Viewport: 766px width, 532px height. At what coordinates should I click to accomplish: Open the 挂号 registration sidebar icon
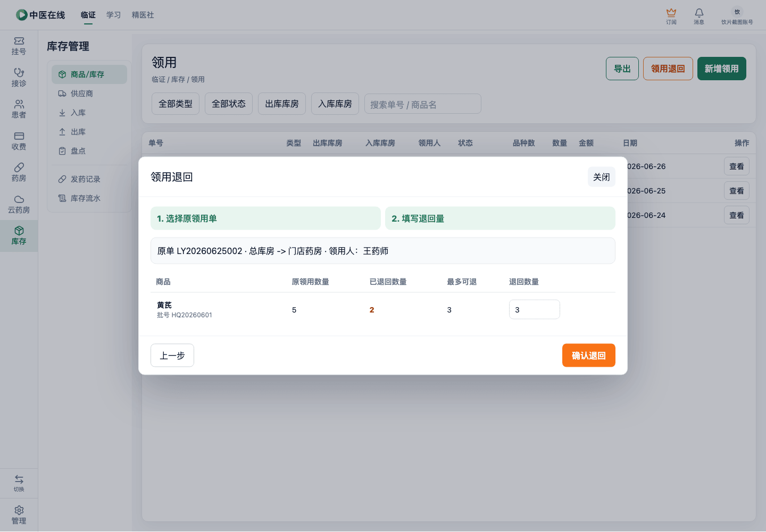pyautogui.click(x=19, y=46)
